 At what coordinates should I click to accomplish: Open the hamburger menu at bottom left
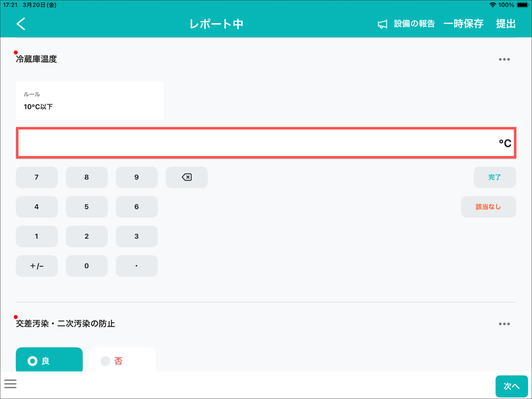10,384
